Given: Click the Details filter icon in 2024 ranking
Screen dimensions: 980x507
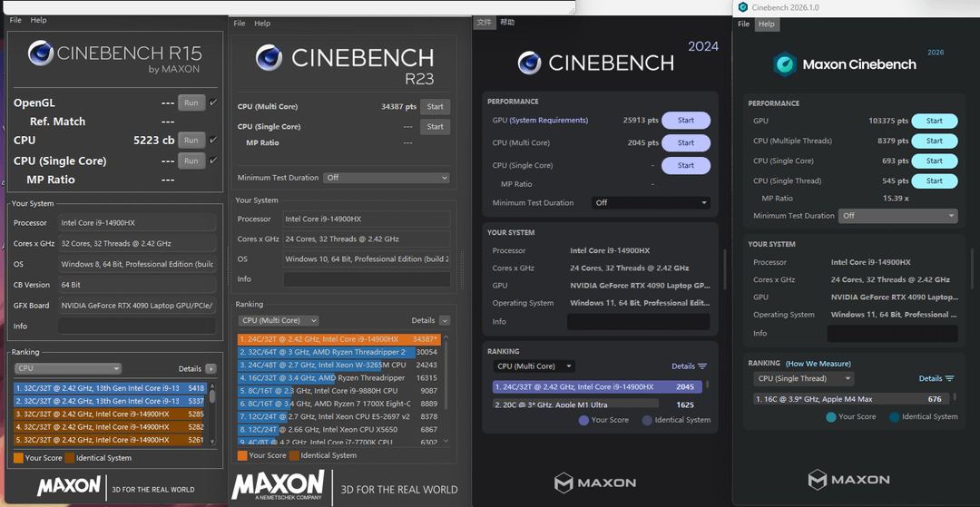Looking at the screenshot, I should coord(701,366).
